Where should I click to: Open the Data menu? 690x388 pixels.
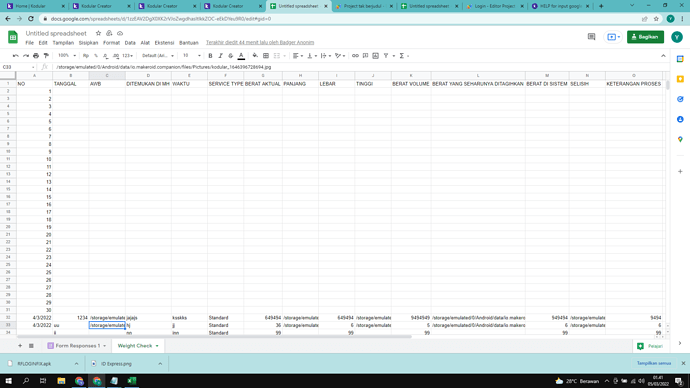tap(130, 43)
